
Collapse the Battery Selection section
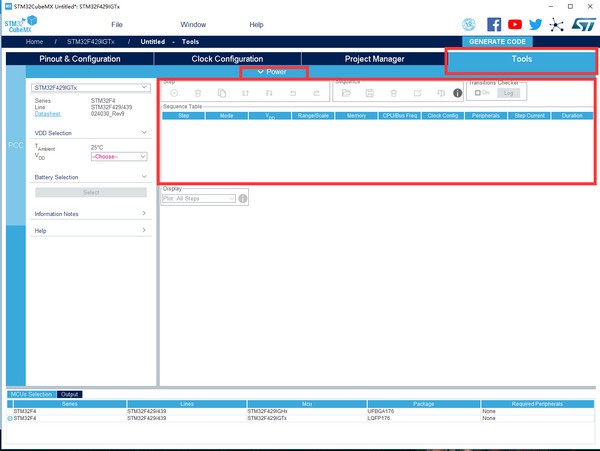144,177
